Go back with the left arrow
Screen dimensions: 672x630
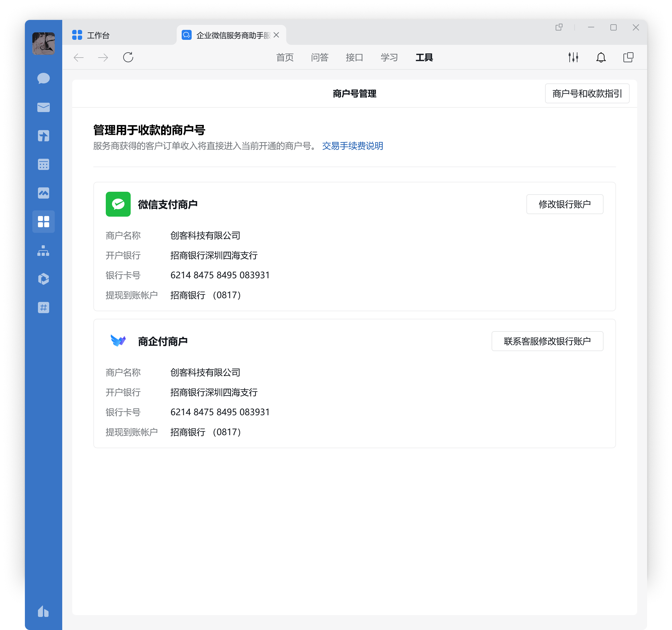pos(78,58)
